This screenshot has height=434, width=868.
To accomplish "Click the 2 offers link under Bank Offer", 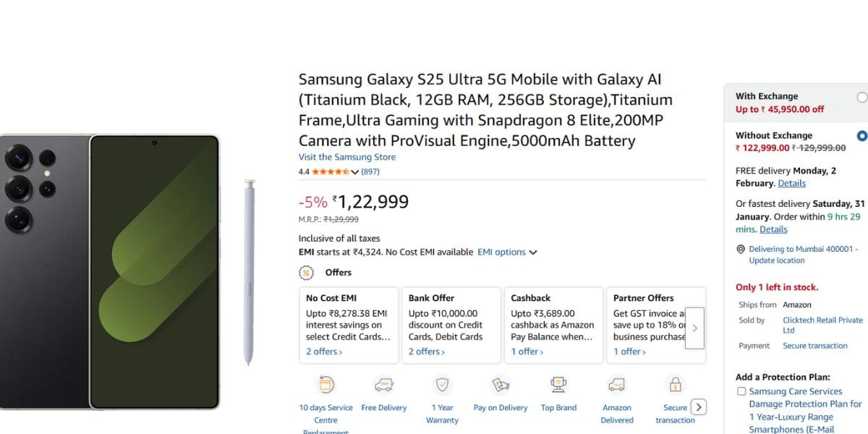I will click(426, 352).
